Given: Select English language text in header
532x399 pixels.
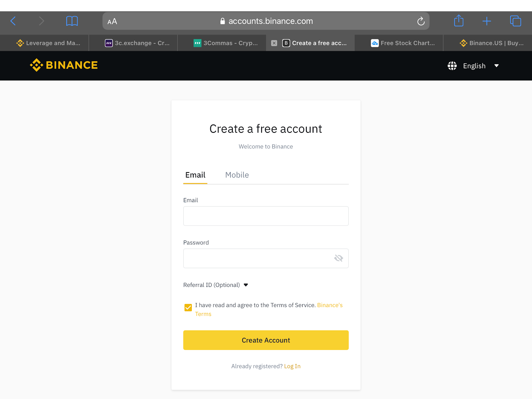Looking at the screenshot, I should [474, 66].
